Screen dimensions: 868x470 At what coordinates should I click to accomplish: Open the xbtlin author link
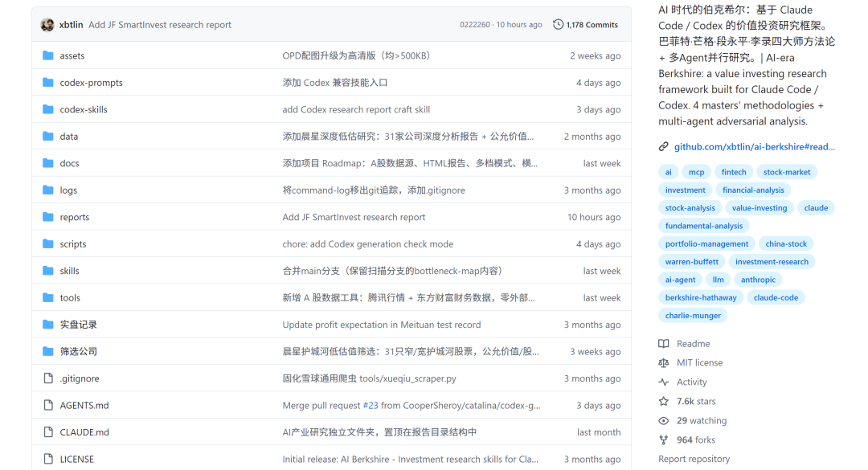71,24
